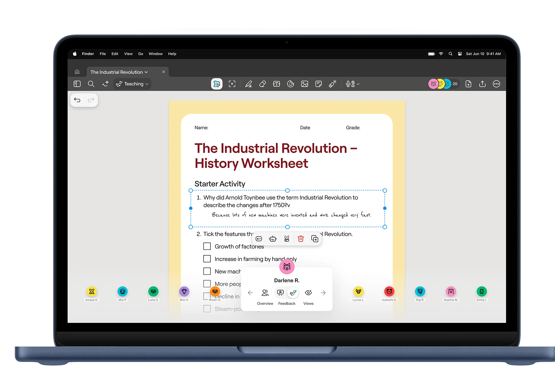The height and width of the screenshot is (392, 555).
Task: Click the Wi-Fi status icon
Action: click(441, 54)
